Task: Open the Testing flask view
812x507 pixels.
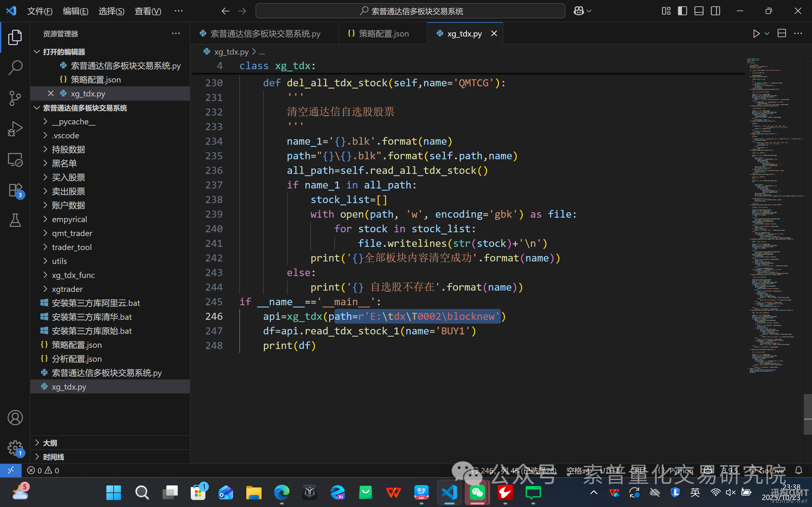Action: pos(15,220)
